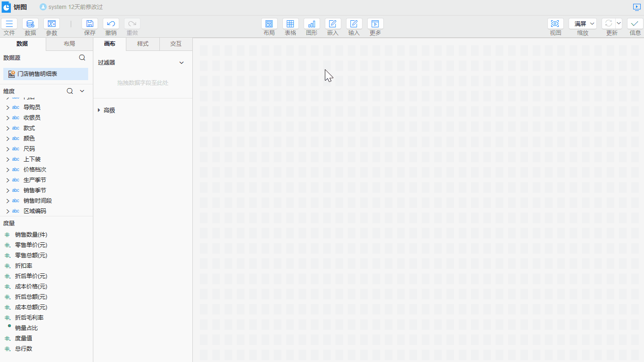Insert a 表格 table component

click(x=290, y=24)
